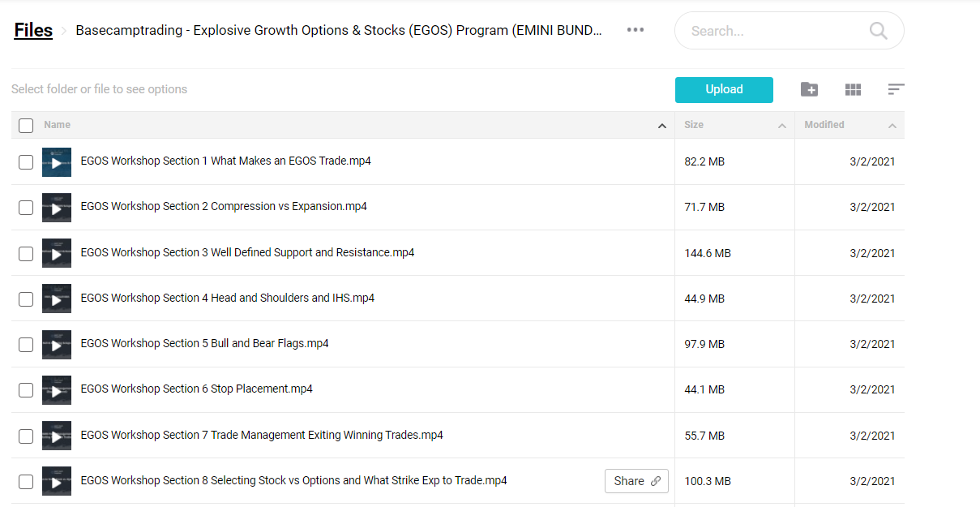The image size is (980, 507).
Task: Open EGOS Workshop Section 8 Selecting Stock vs Options file name
Action: (x=293, y=480)
